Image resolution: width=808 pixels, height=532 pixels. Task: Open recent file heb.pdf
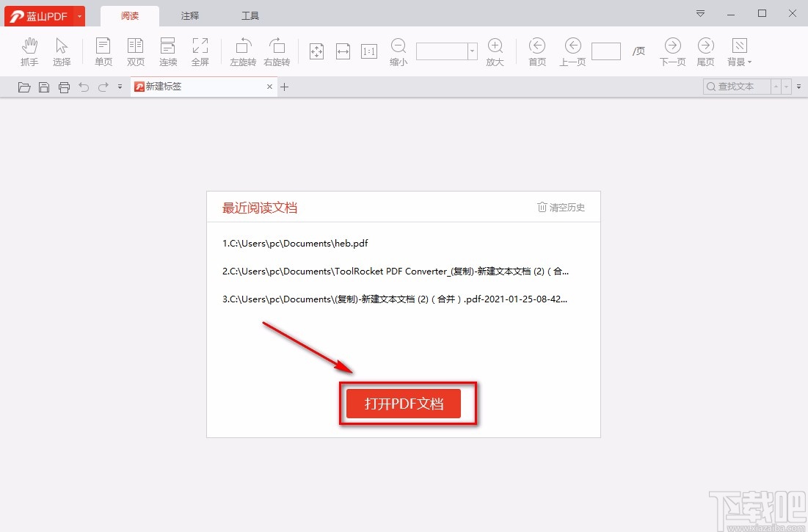pos(294,243)
